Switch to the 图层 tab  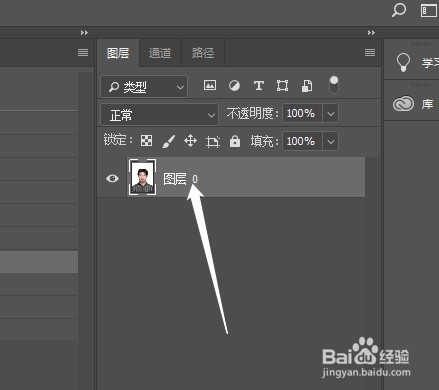pyautogui.click(x=118, y=53)
